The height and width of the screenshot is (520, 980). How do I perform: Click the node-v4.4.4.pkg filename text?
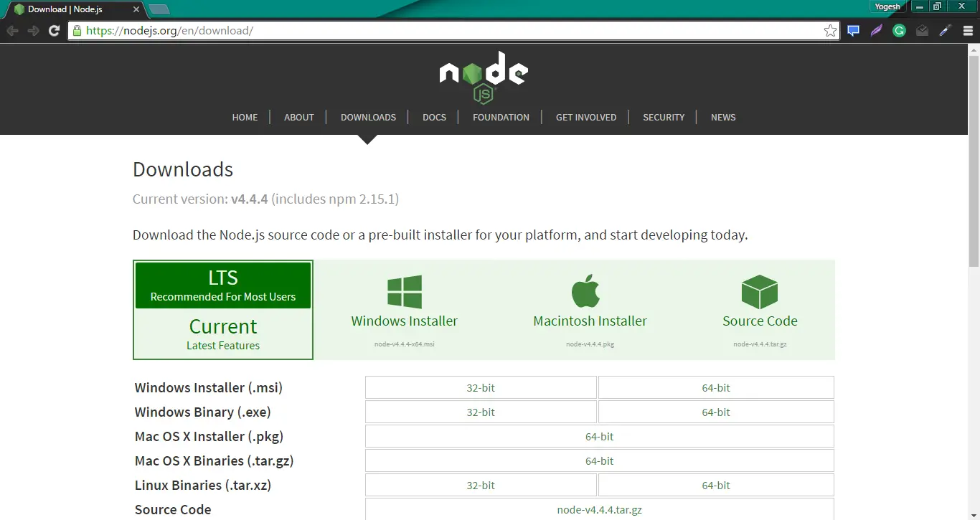coord(590,344)
